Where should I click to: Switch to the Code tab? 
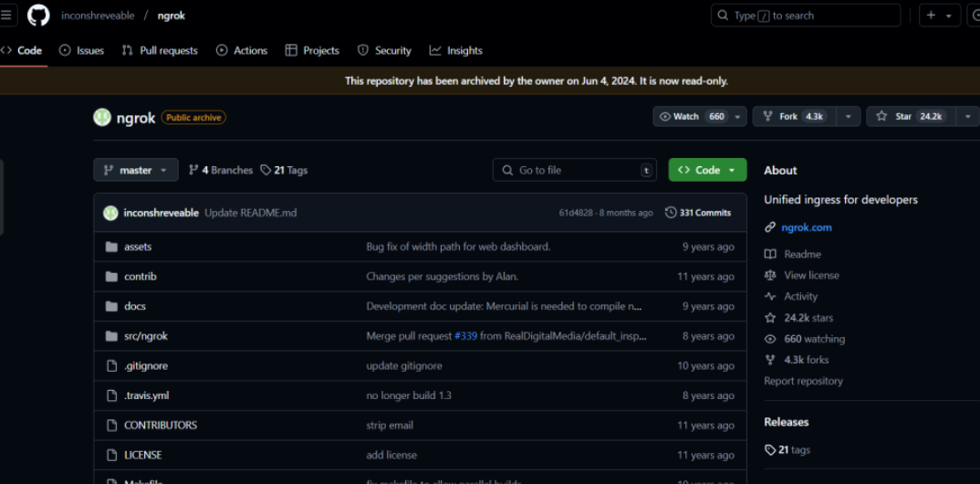tap(22, 50)
